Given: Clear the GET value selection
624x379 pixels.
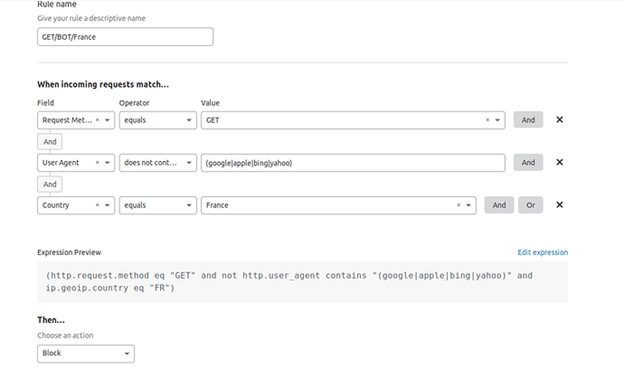Looking at the screenshot, I should [x=487, y=120].
